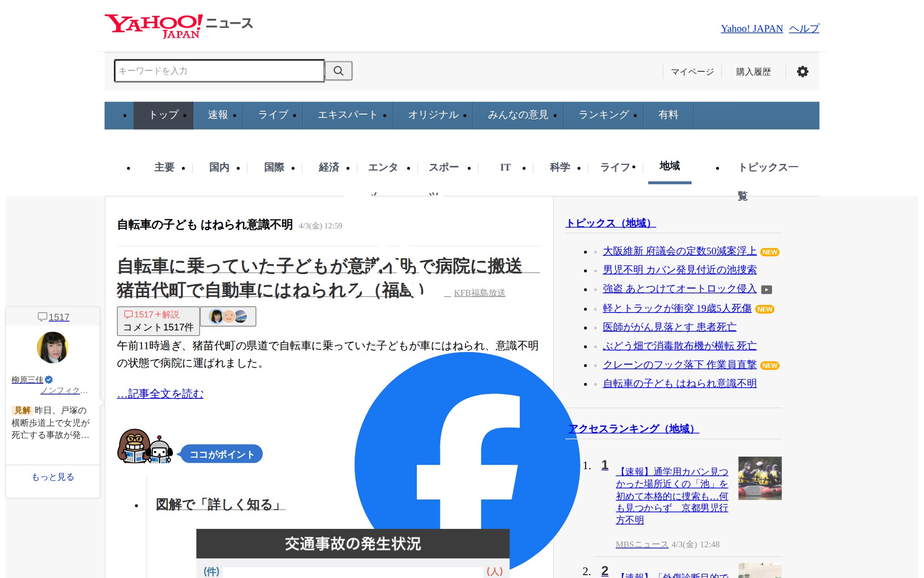
Task: Click 柳原三佳 profile avatar photo
Action: tap(52, 347)
